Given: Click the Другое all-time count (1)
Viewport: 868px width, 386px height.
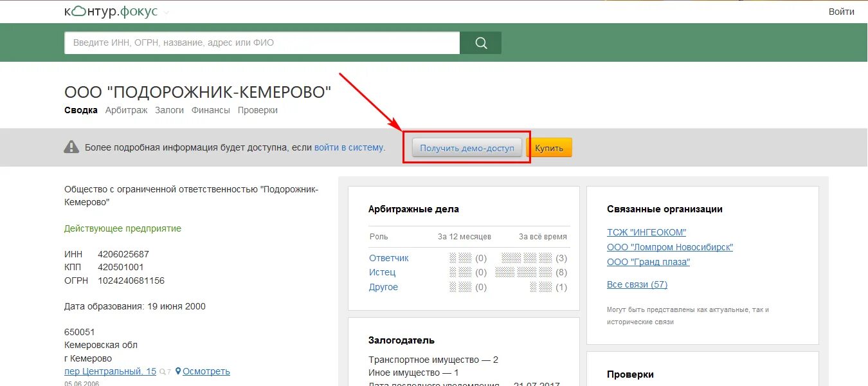Looking at the screenshot, I should coord(561,287).
